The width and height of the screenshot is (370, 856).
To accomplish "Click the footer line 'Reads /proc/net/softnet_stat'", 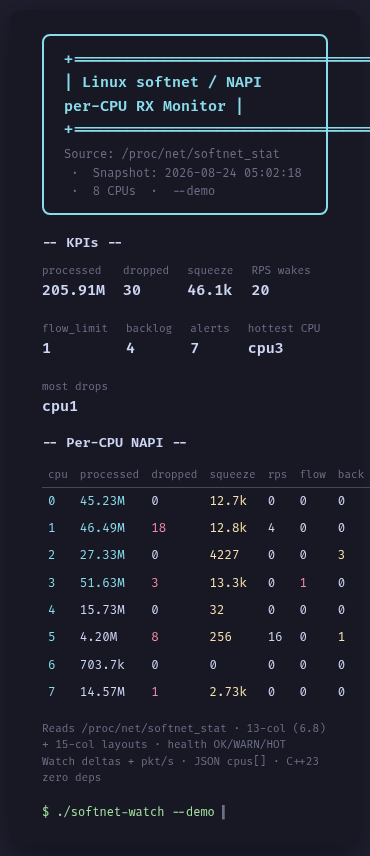I will click(x=134, y=728).
